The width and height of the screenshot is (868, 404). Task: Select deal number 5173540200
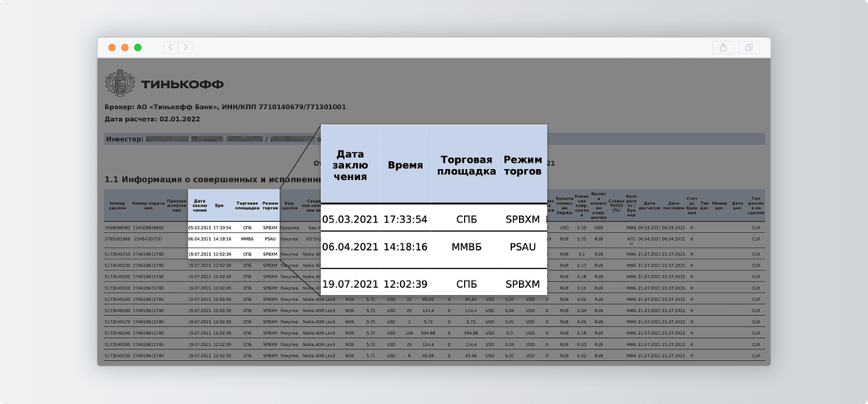coord(117,344)
